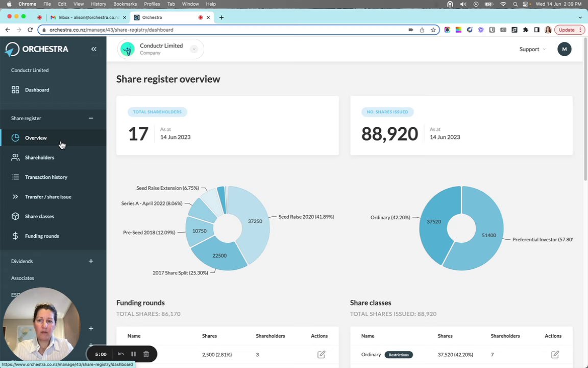588x368 pixels.
Task: Click the browser address bar
Action: click(x=225, y=30)
